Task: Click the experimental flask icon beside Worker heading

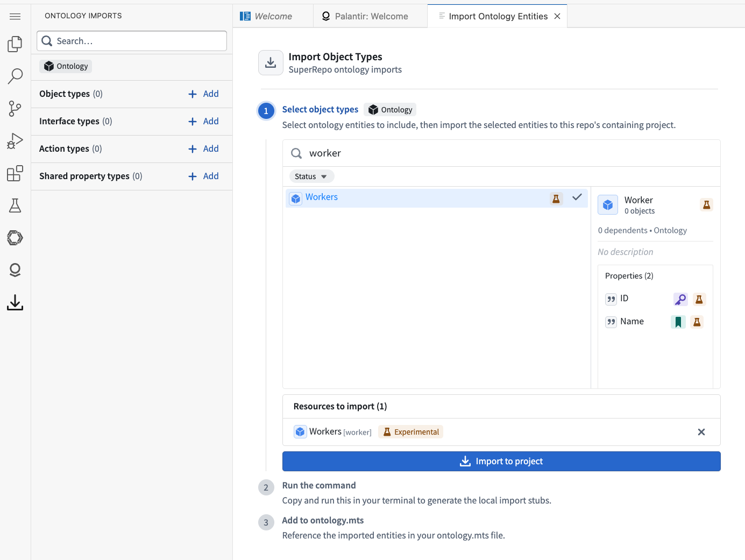Action: coord(707,204)
